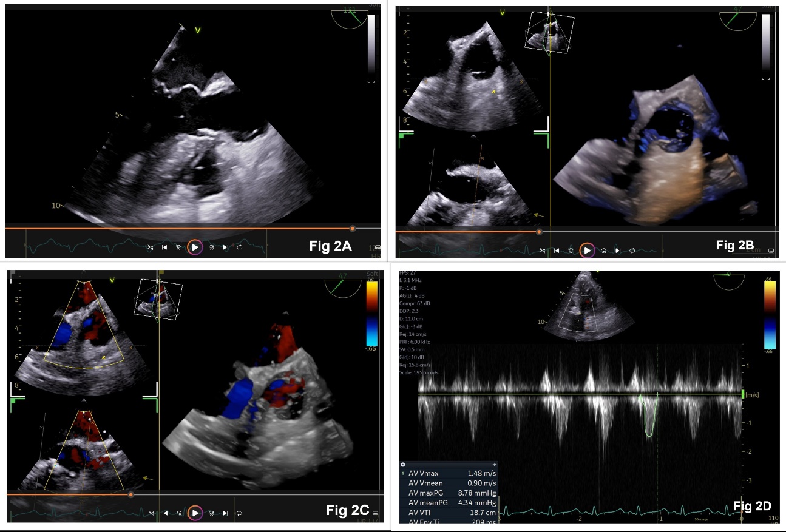This screenshot has width=786, height=532.
Task: Rewind 10 seconds in Fig 2B player
Action: click(x=571, y=250)
